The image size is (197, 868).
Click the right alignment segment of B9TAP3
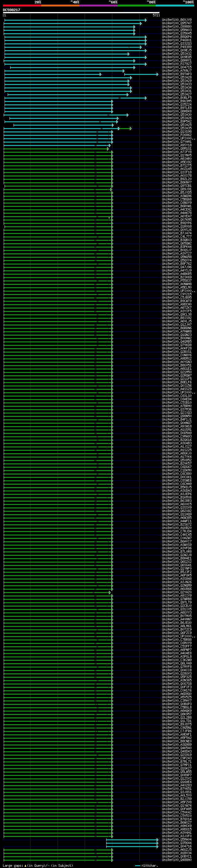click(141, 74)
